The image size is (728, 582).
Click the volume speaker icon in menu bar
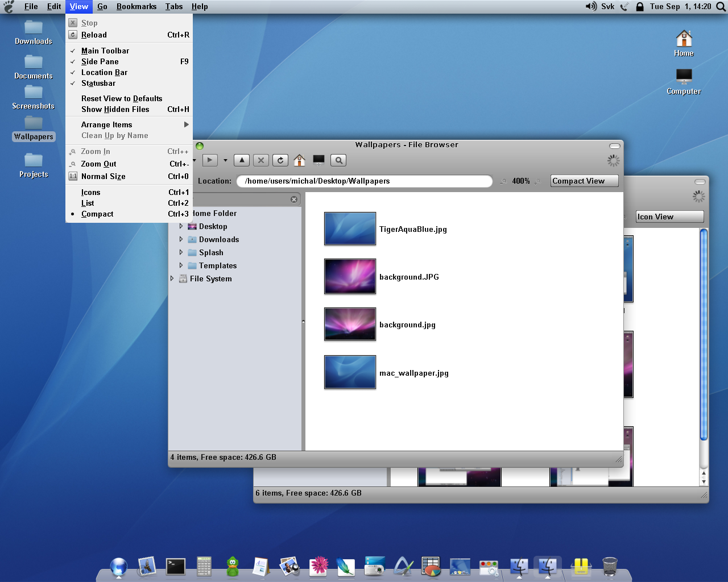(x=591, y=6)
